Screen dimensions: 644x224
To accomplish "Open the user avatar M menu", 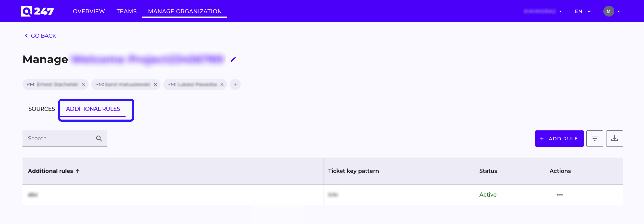I will click(612, 11).
